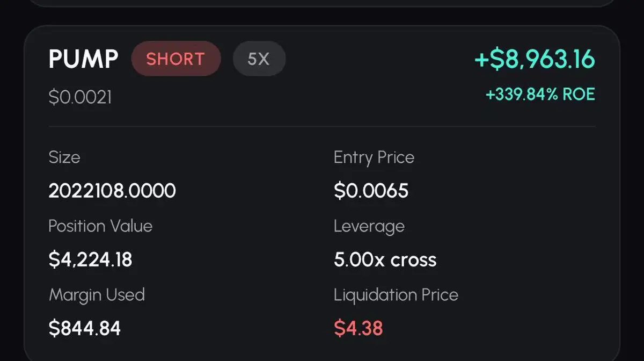
Task: Click the Size label
Action: [64, 157]
